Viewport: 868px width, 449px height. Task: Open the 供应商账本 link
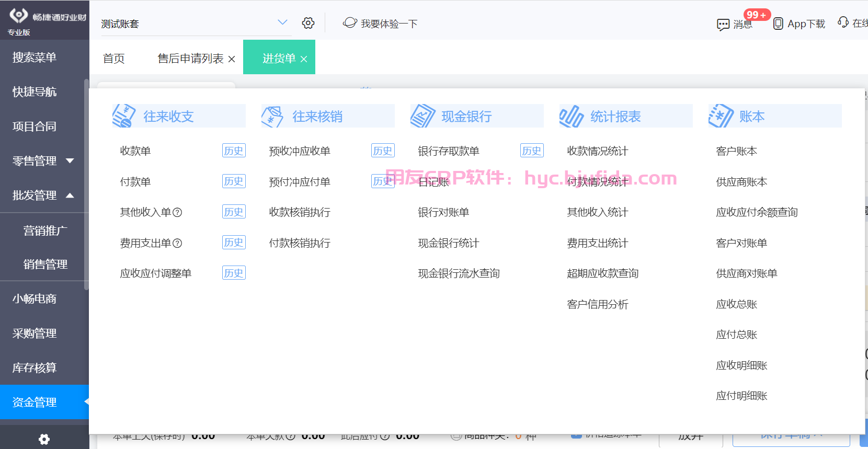(x=741, y=182)
